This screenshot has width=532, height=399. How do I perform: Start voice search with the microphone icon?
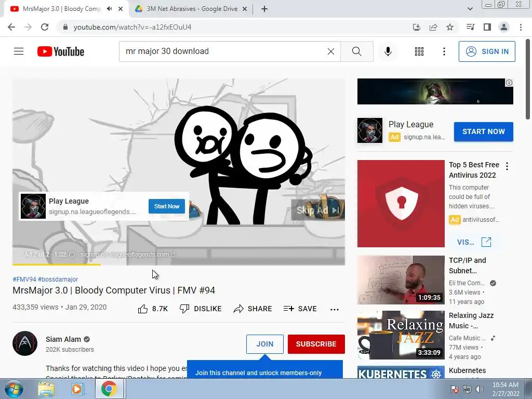(388, 51)
